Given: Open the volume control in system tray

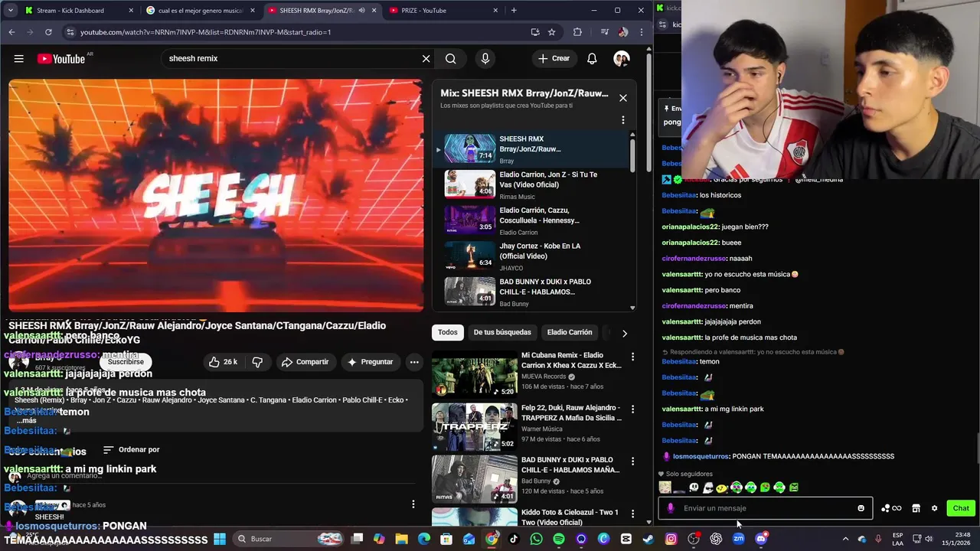Looking at the screenshot, I should tap(929, 539).
